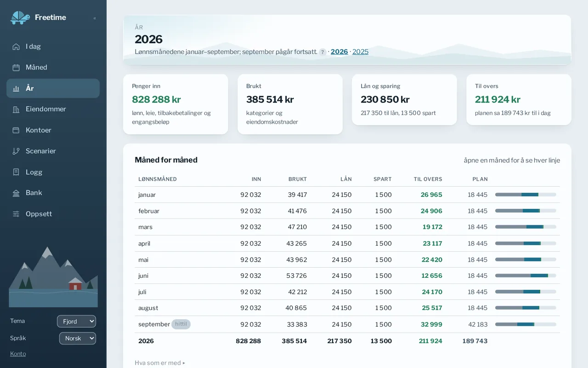
Task: Click the sliders icon beside Oppsett
Action: [16, 214]
